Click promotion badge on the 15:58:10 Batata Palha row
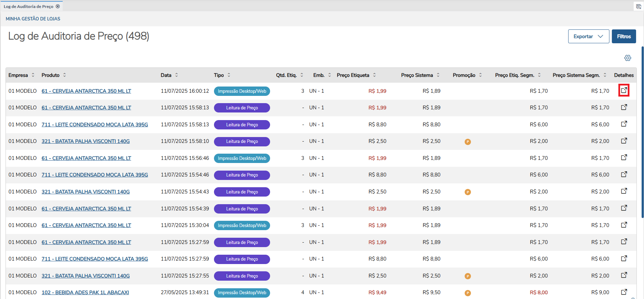Viewport: 644px width, 299px height. tap(467, 142)
